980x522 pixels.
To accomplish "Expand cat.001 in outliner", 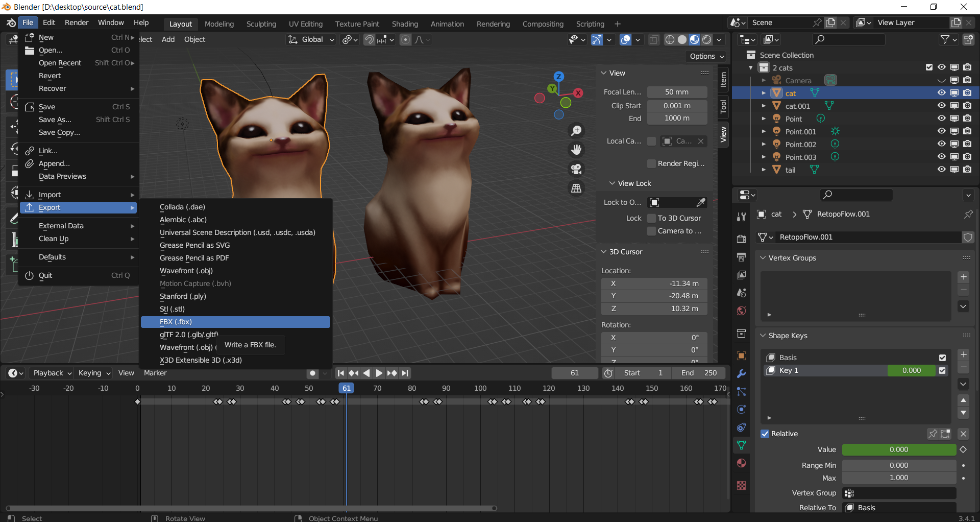I will pyautogui.click(x=764, y=106).
